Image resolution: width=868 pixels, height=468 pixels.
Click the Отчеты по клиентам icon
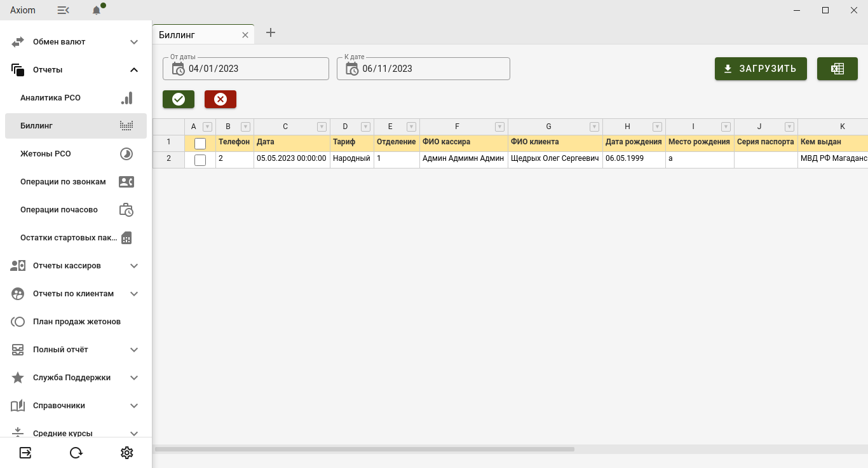pyautogui.click(x=18, y=294)
